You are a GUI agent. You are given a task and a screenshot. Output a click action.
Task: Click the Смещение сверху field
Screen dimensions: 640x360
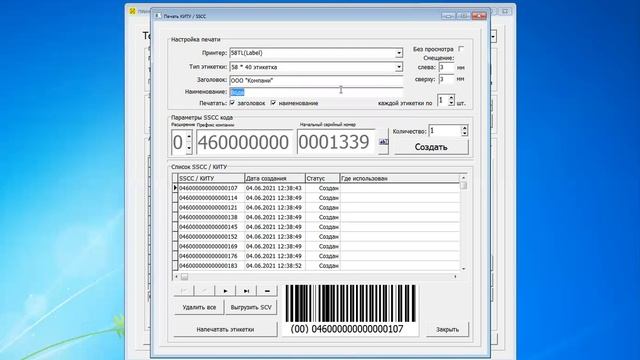coord(446,79)
